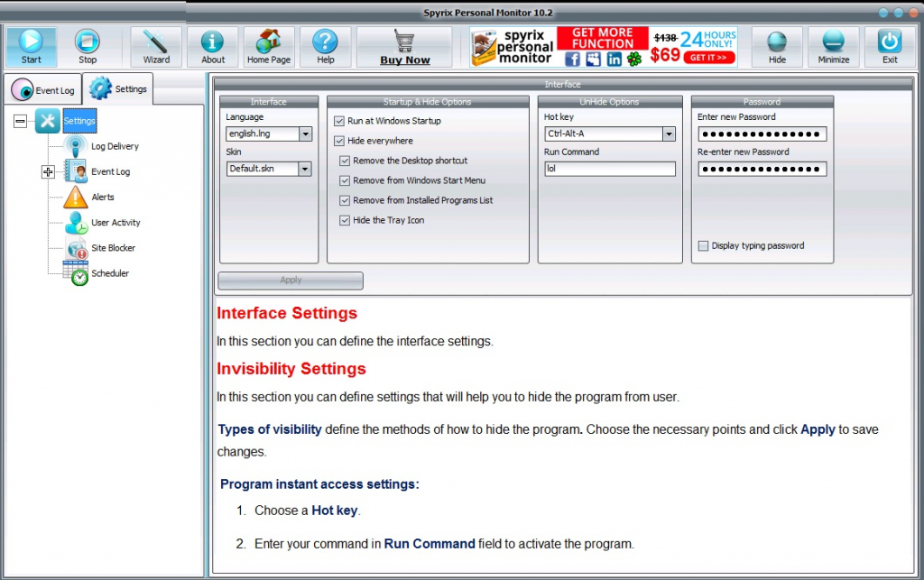This screenshot has width=924, height=580.
Task: Click the Run Command input field
Action: point(609,169)
